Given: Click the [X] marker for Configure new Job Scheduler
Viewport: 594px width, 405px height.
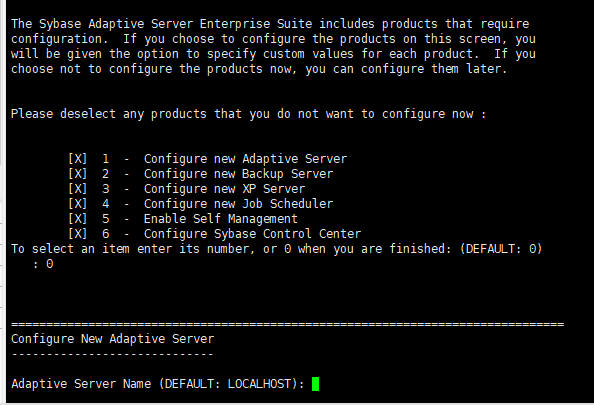Looking at the screenshot, I should click(x=78, y=203).
